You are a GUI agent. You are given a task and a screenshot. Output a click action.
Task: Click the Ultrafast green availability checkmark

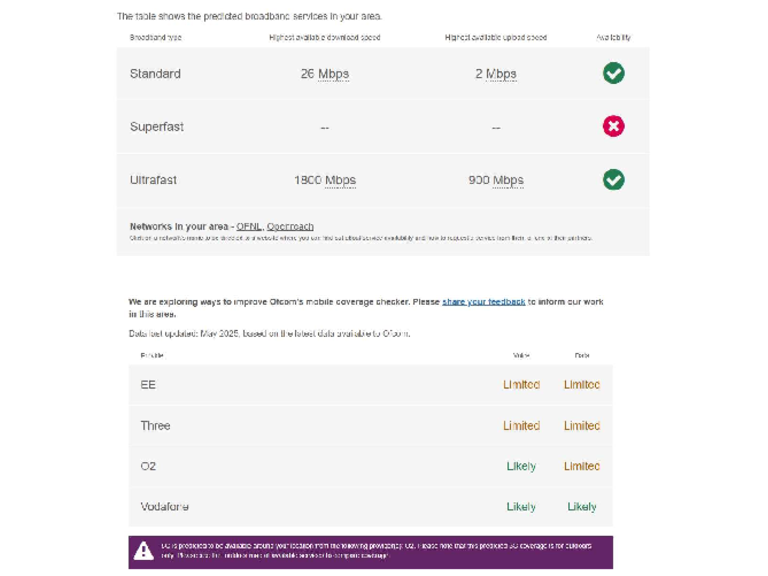click(613, 179)
